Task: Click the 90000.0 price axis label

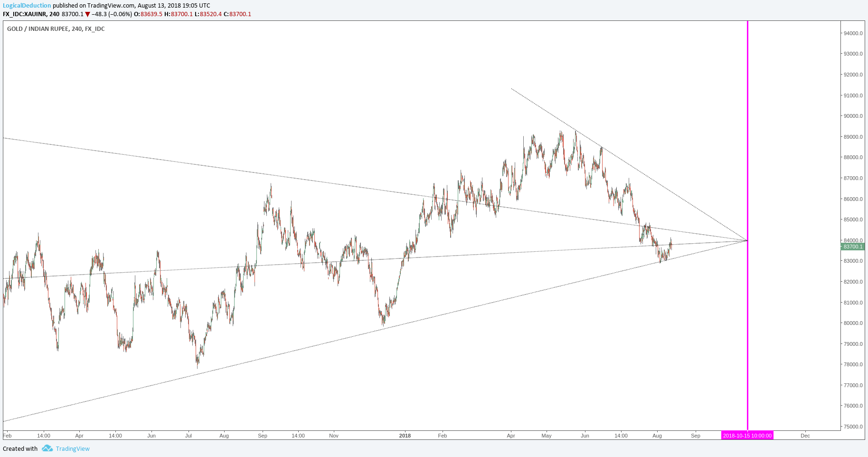Action: coord(853,116)
